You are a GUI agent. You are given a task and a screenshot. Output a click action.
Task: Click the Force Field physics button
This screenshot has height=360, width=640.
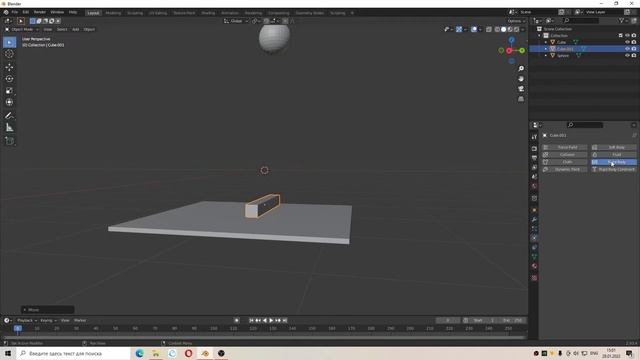564,147
